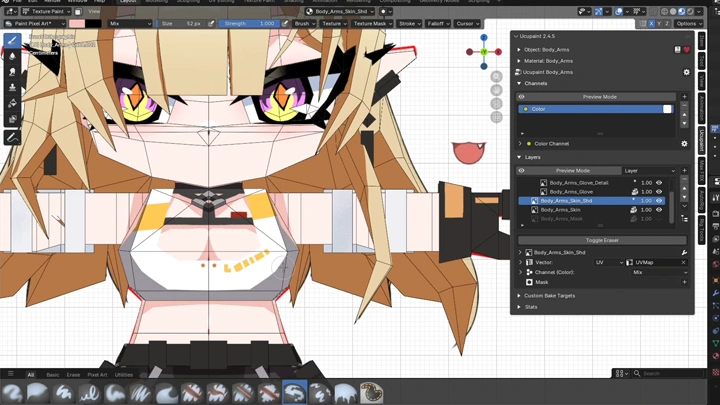This screenshot has height=405, width=720.
Task: Toggle Channels preview mode eye icon
Action: coord(521,97)
